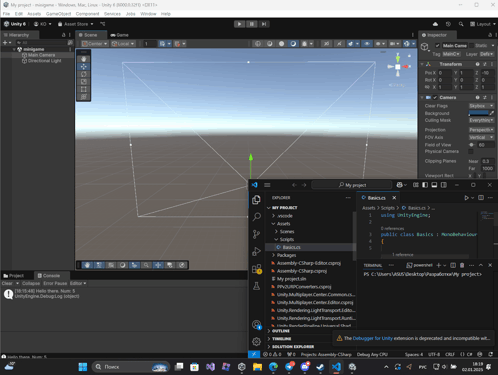Start Play mode in Unity toolbar
The width and height of the screenshot is (498, 375).
coord(239,24)
